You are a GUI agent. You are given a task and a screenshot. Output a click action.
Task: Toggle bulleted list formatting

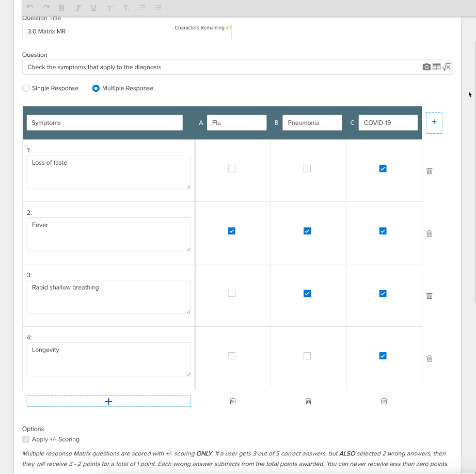point(143,7)
